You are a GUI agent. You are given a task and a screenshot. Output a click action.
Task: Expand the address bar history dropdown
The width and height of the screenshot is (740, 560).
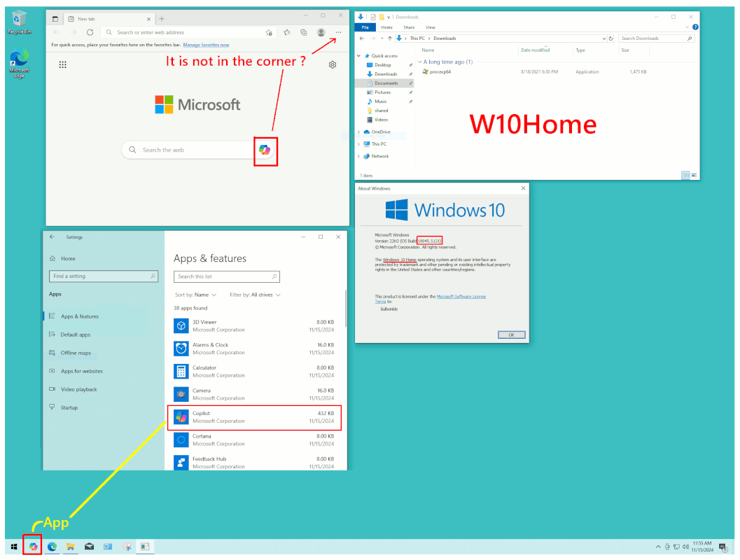(x=604, y=38)
